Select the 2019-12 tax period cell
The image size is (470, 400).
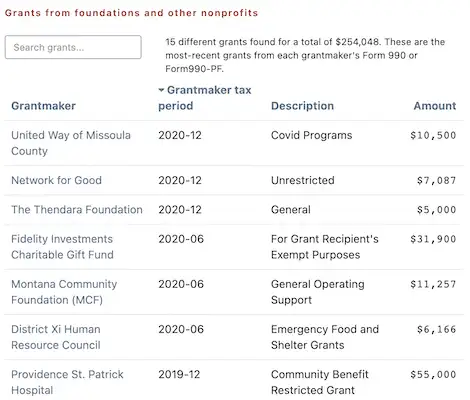179,374
